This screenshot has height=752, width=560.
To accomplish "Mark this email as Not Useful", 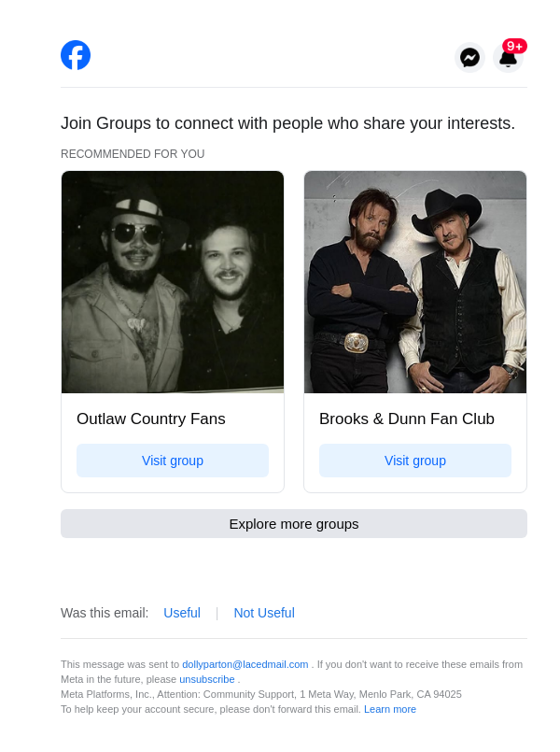I will pyautogui.click(x=264, y=613).
